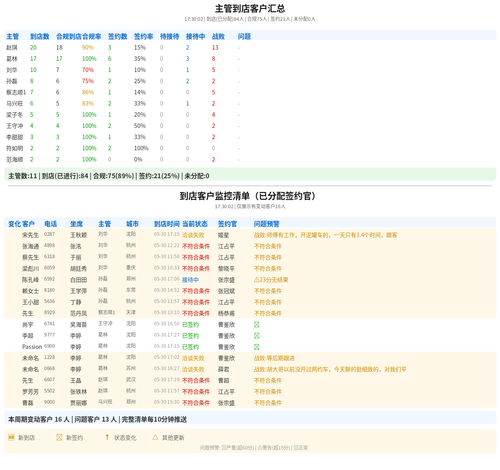Click the 83% compliance rate value
The height and width of the screenshot is (470, 500).
click(x=88, y=104)
